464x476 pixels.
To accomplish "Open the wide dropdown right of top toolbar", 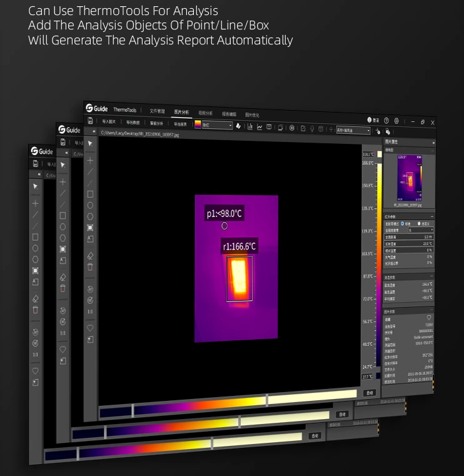I will 353,130.
